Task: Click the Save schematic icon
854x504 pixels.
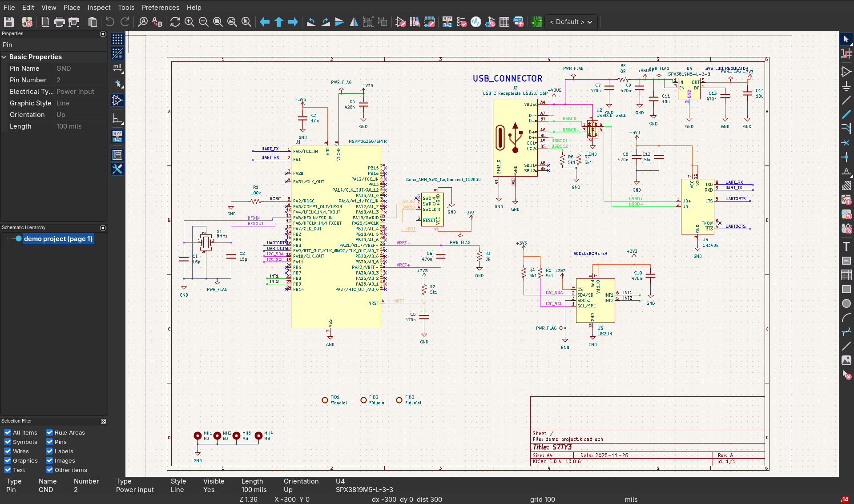Action: [x=9, y=22]
